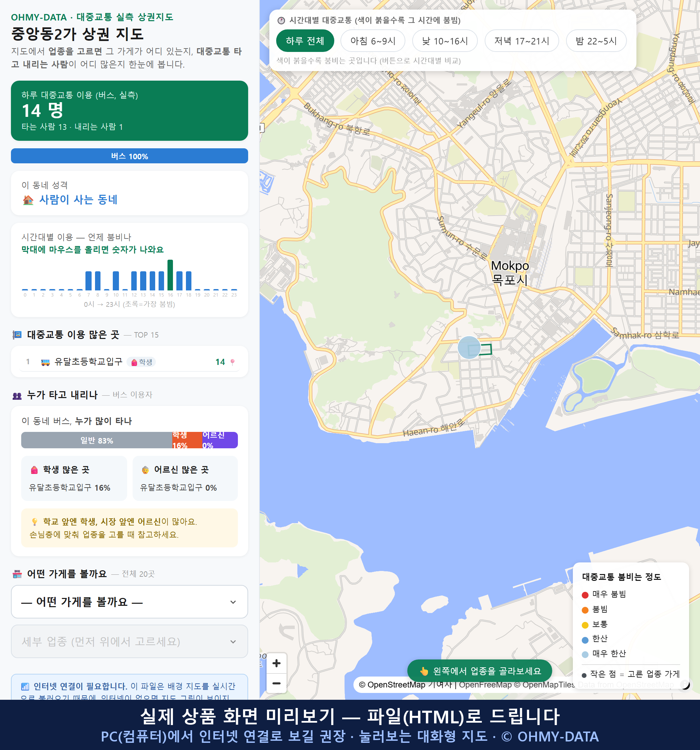
Task: Click the green 14 명 daily usage card
Action: (130, 111)
